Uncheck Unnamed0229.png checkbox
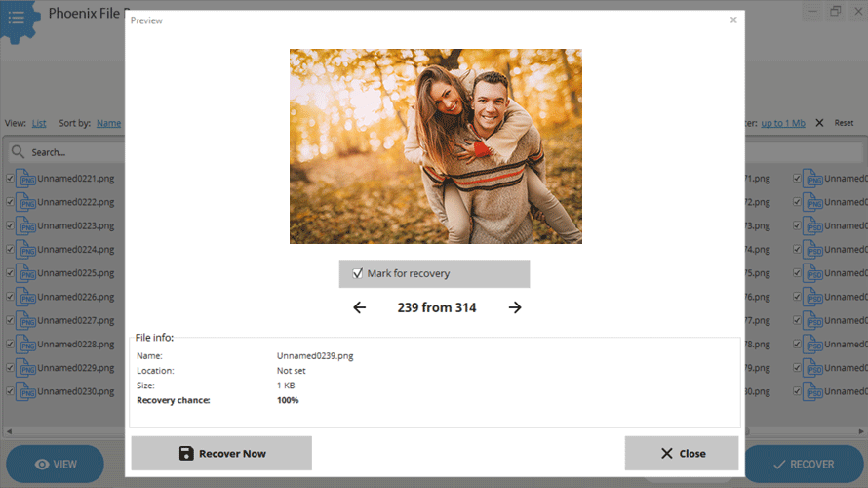 click(10, 368)
